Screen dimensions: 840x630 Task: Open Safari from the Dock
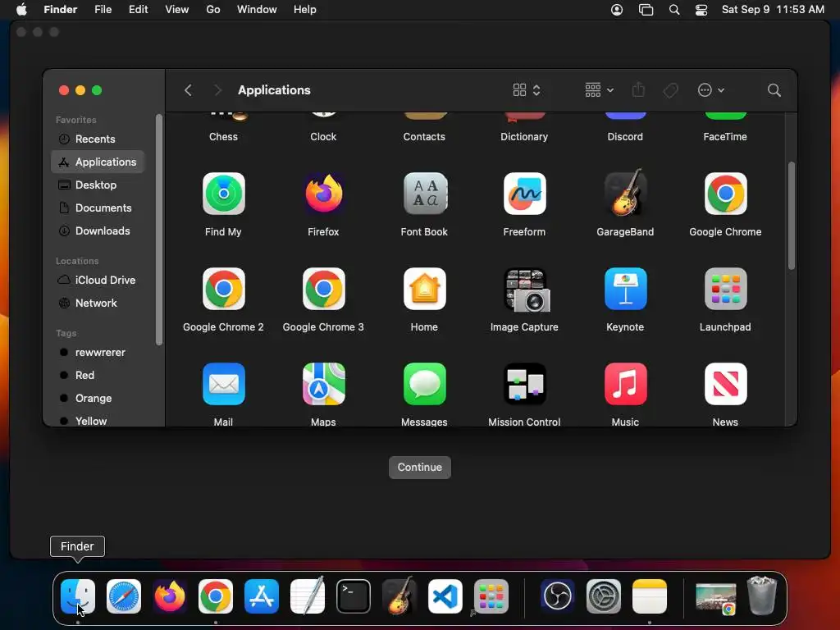click(124, 596)
